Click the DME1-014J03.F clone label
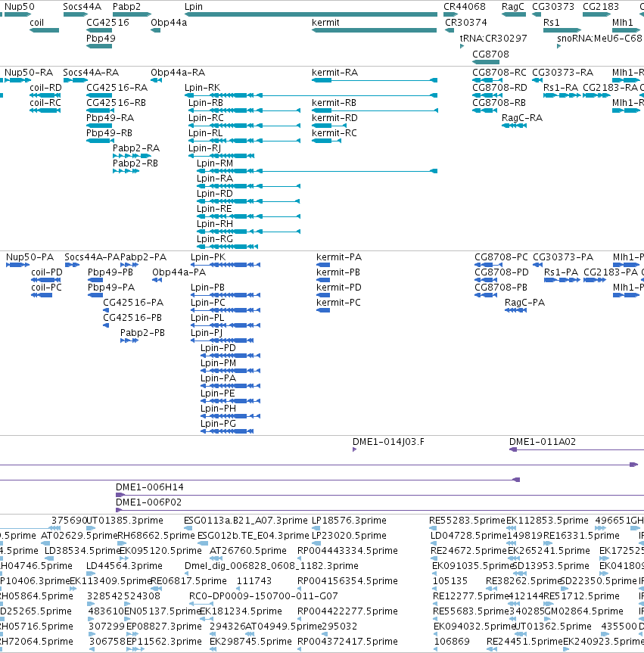This screenshot has width=644, height=653. [x=389, y=442]
